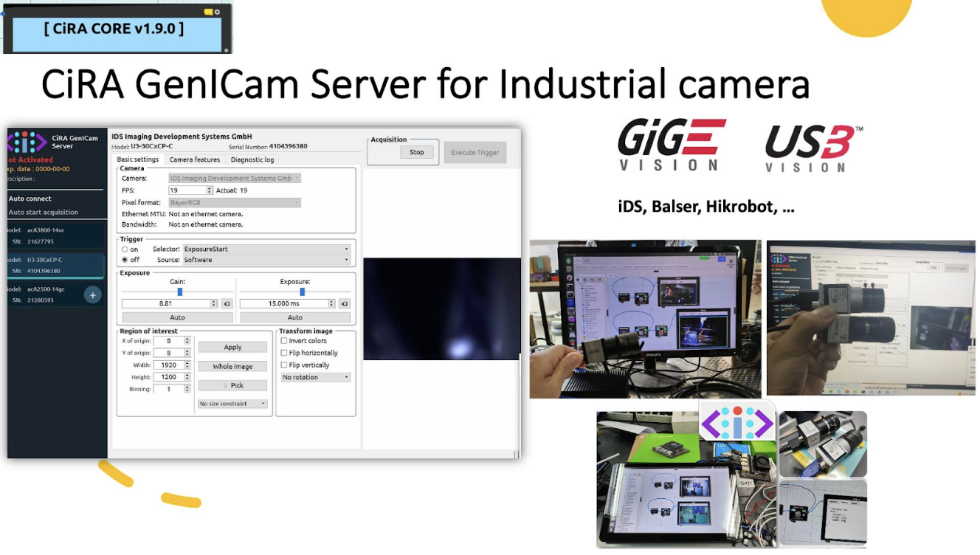Click the Height spinner arrows
The height and width of the screenshot is (555, 980).
tap(187, 377)
